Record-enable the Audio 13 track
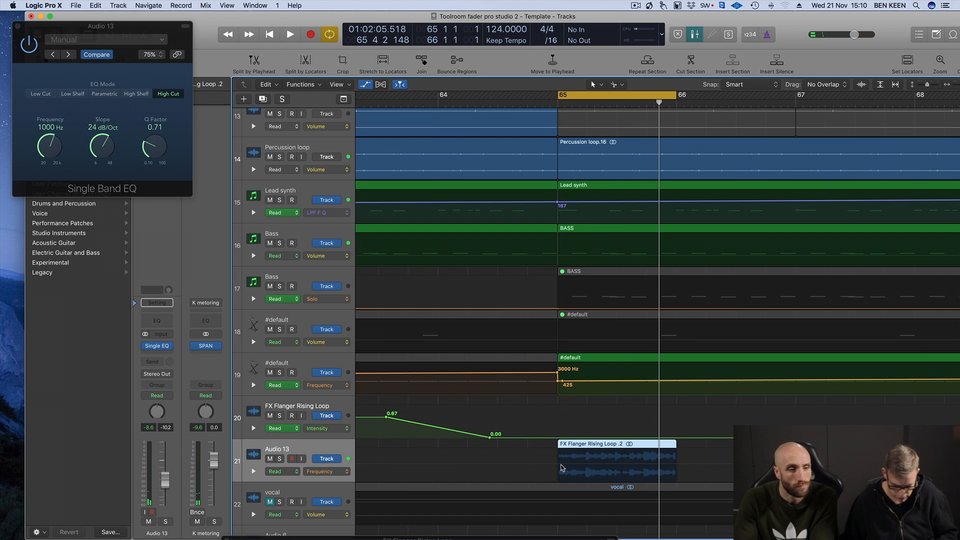The height and width of the screenshot is (540, 960). (291, 459)
